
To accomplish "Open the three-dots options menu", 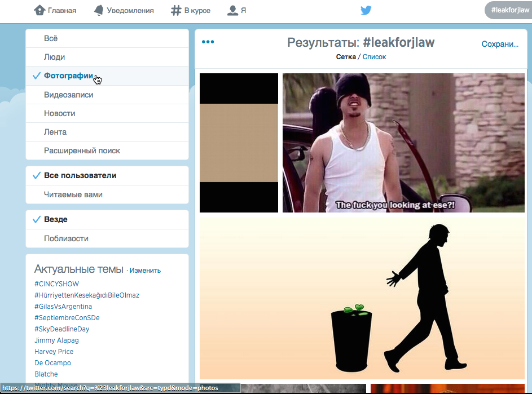I will click(x=208, y=42).
